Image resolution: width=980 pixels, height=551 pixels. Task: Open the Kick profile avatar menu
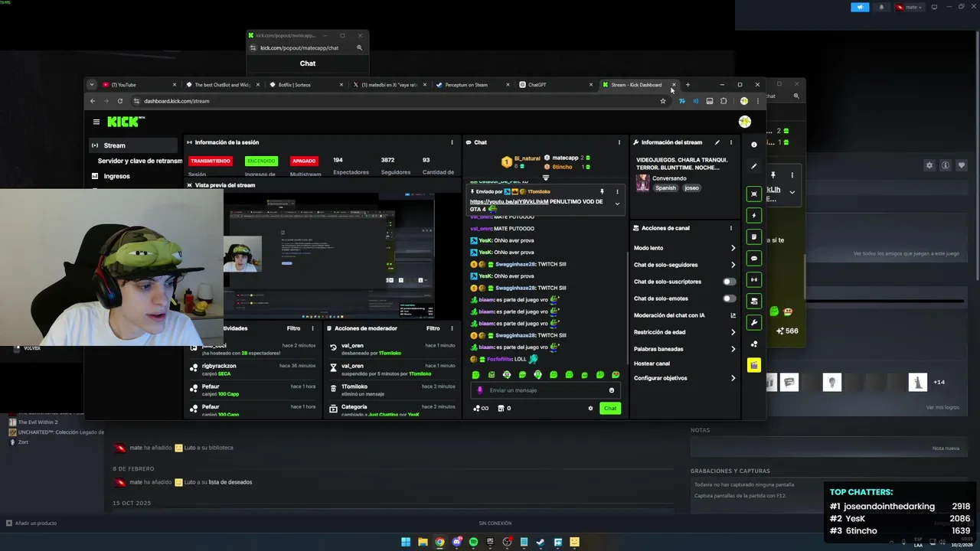tap(744, 122)
